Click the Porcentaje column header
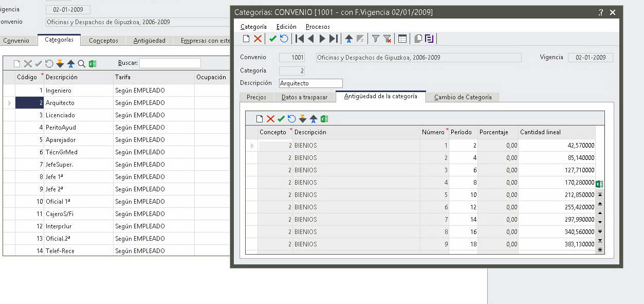Image resolution: width=644 pixels, height=304 pixels. click(498, 132)
